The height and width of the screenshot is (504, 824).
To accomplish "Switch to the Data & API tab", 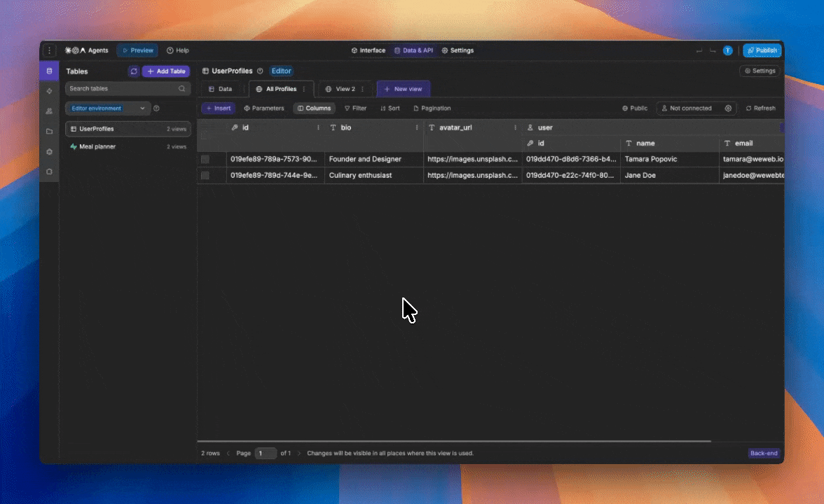I will point(413,50).
